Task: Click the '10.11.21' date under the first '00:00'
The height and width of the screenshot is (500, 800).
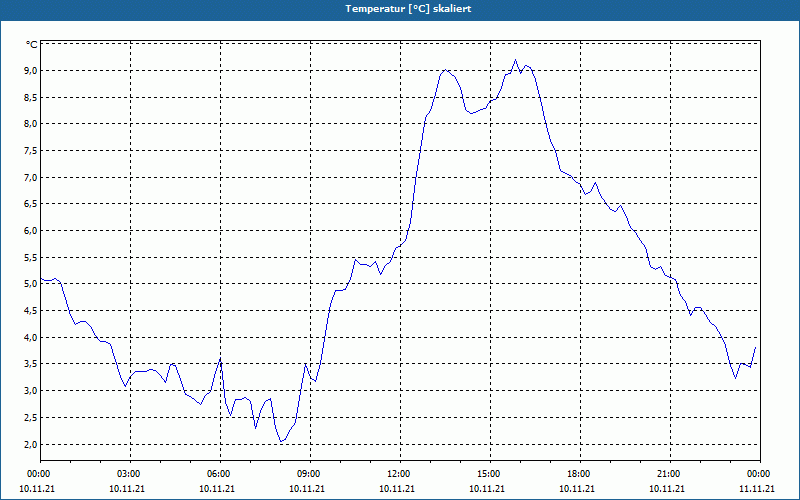Action: [37, 489]
